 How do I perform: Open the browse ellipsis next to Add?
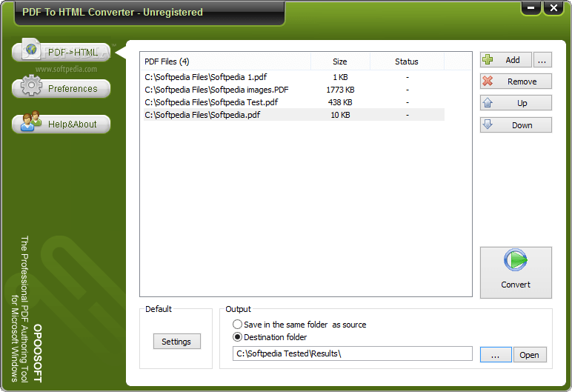tap(542, 60)
